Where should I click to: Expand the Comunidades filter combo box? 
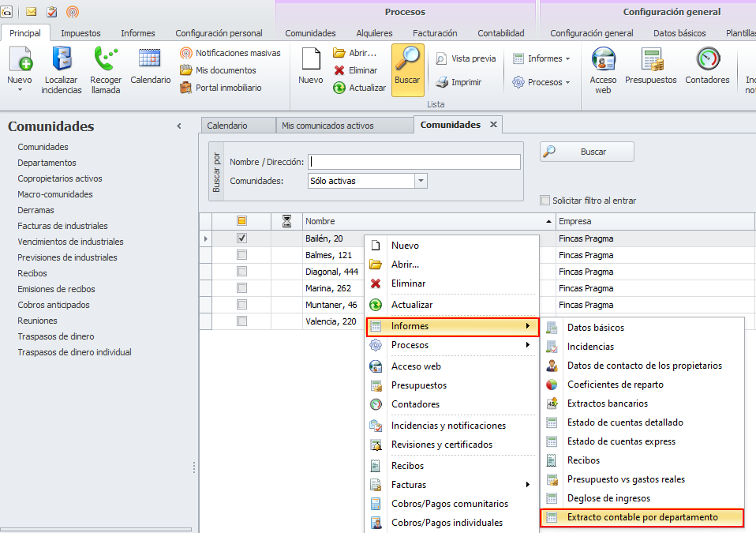pos(421,181)
